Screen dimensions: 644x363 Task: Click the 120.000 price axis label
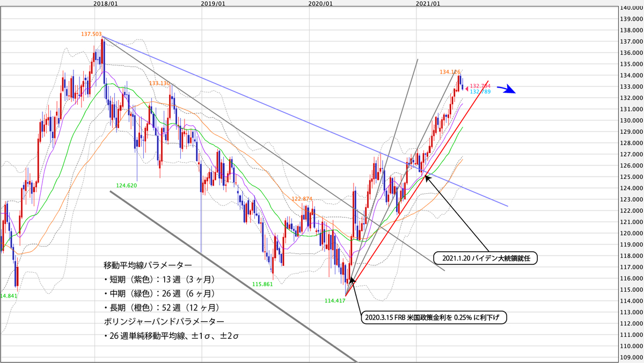[631, 233]
